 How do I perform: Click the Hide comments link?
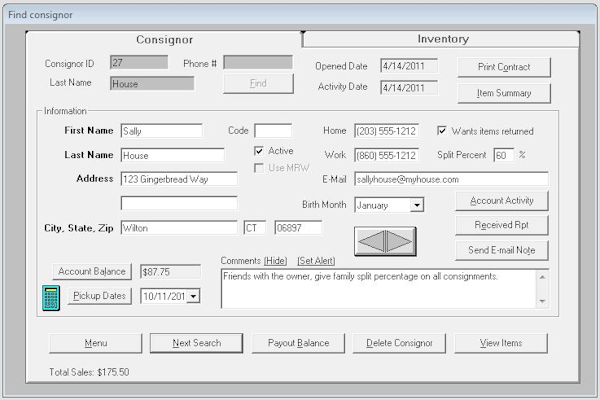pyautogui.click(x=274, y=261)
